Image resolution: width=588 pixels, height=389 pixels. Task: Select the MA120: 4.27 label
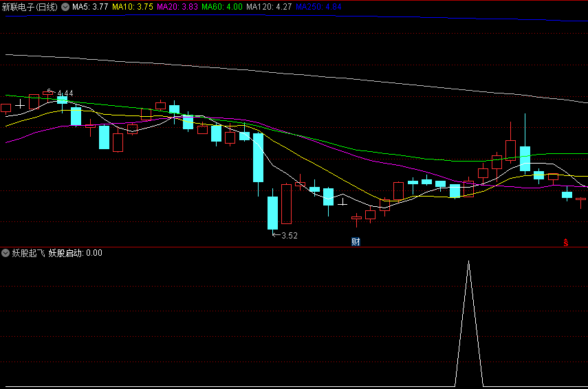tap(269, 7)
